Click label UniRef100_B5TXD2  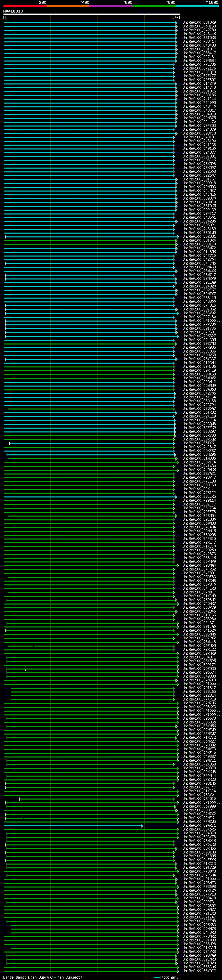(x=199, y=412)
